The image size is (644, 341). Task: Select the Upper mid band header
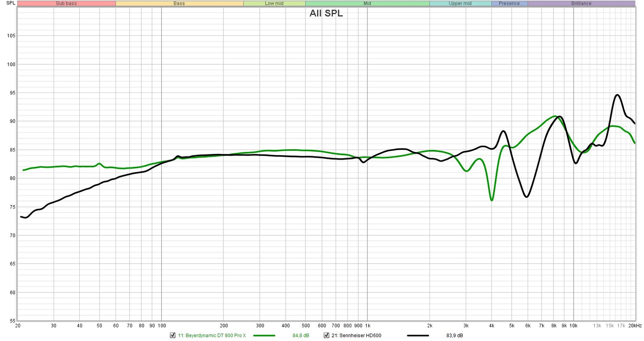(x=460, y=3)
